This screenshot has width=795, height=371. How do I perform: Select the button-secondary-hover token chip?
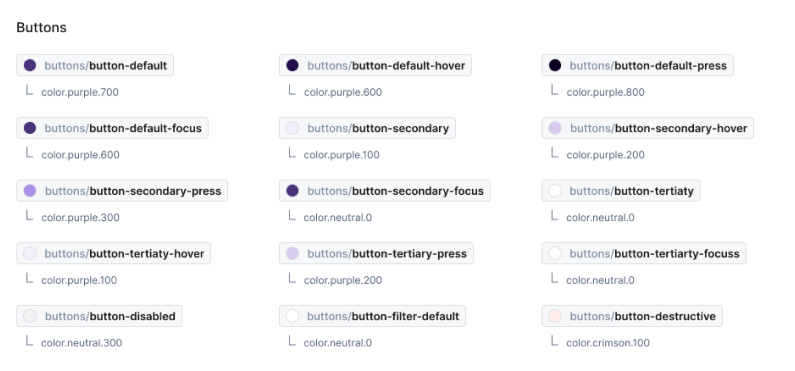pyautogui.click(x=647, y=128)
